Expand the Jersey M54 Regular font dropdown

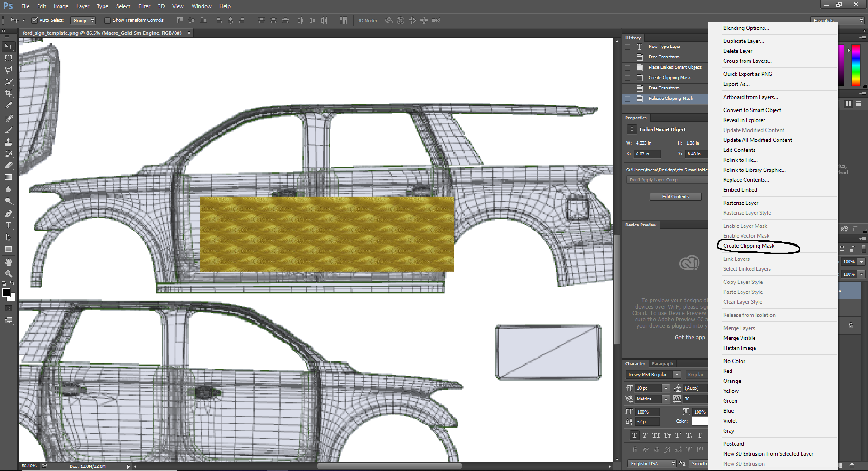[676, 375]
